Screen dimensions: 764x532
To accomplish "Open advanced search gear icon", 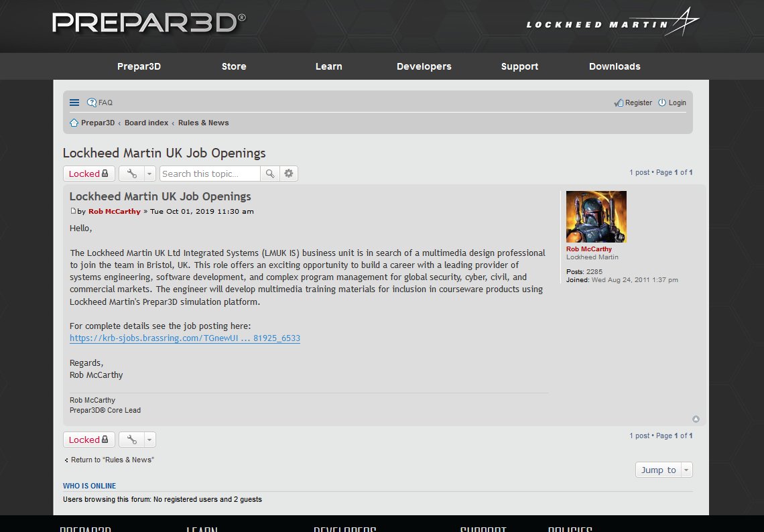I will pyautogui.click(x=289, y=174).
